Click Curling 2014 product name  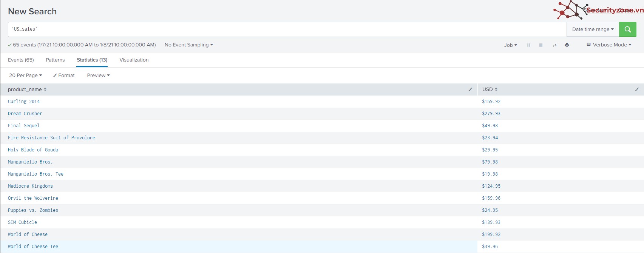24,102
